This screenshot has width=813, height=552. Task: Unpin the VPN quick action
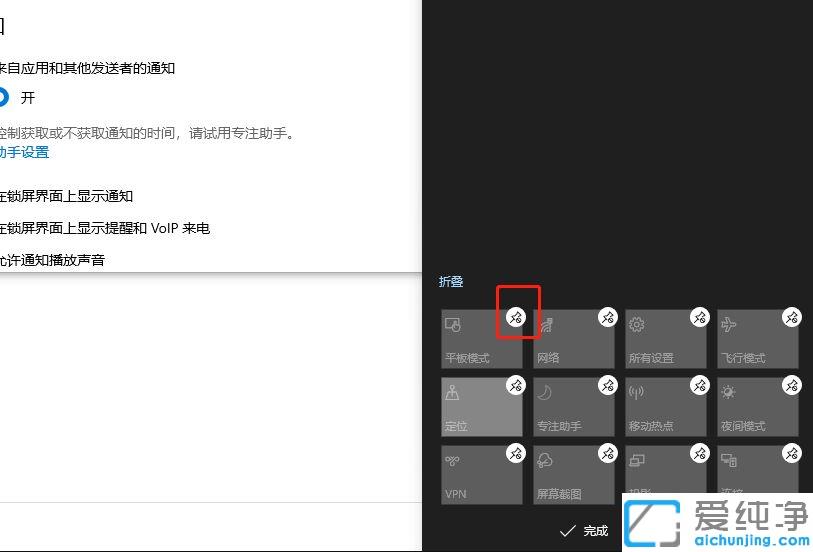(x=515, y=453)
